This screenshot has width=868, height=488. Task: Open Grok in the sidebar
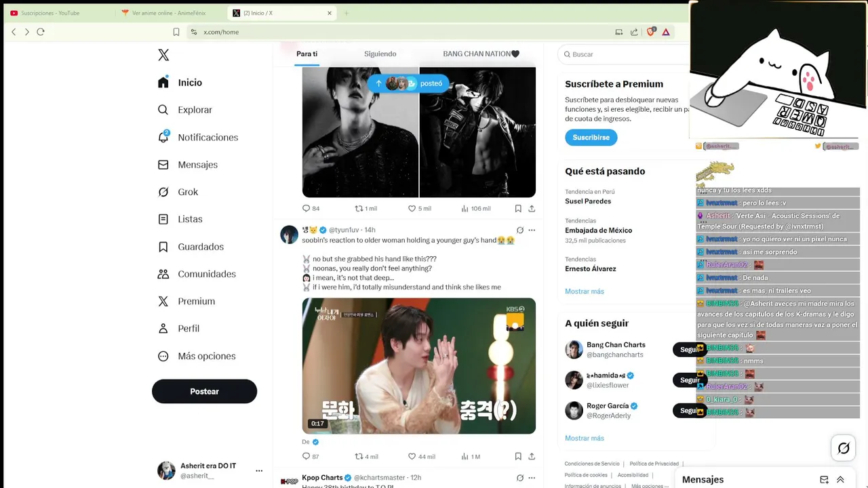click(x=178, y=192)
